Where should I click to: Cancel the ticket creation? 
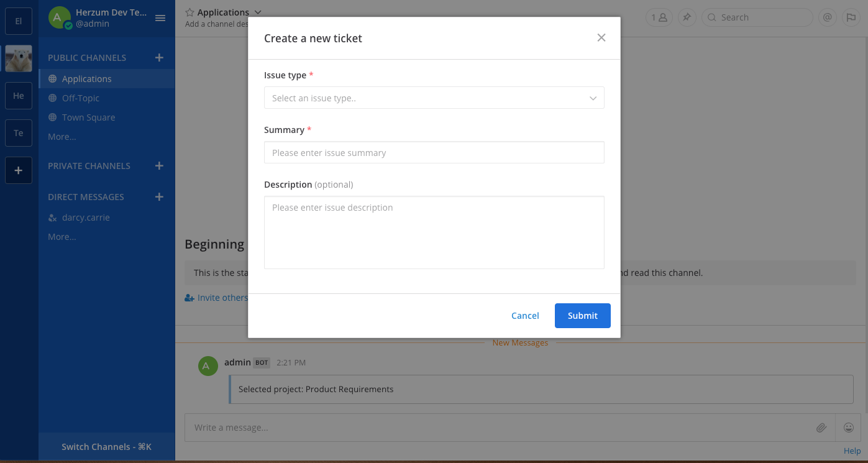point(525,316)
